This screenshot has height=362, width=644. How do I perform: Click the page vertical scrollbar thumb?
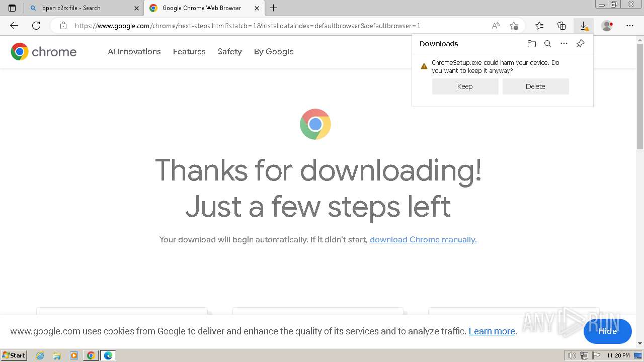(x=640, y=96)
